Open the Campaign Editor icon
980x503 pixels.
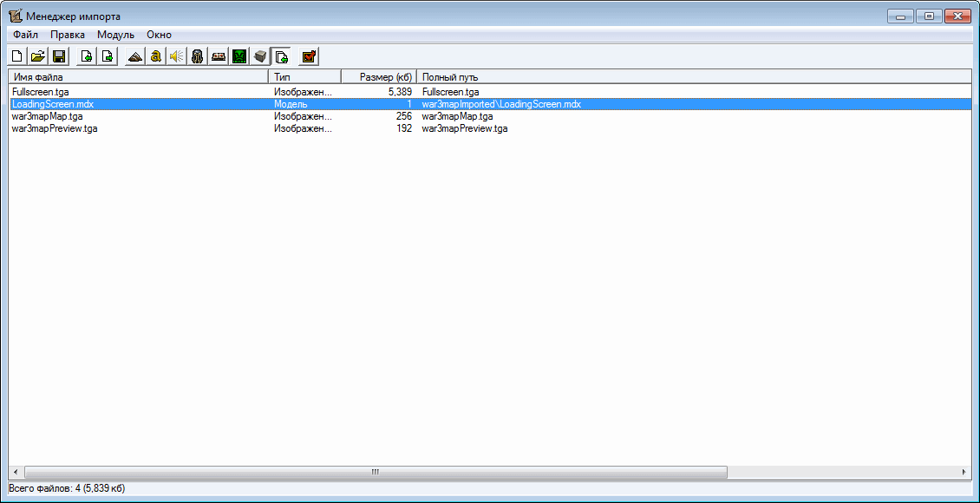click(219, 56)
